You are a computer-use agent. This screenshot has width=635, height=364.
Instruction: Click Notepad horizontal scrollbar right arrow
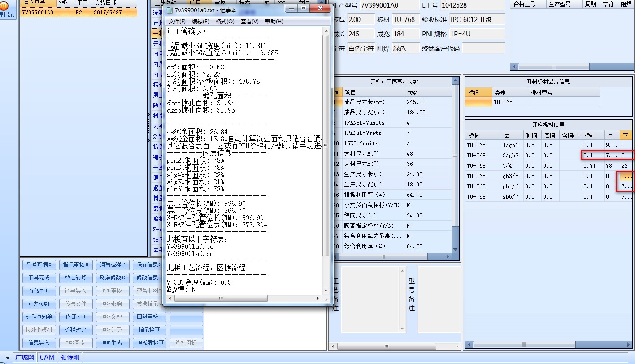318,298
